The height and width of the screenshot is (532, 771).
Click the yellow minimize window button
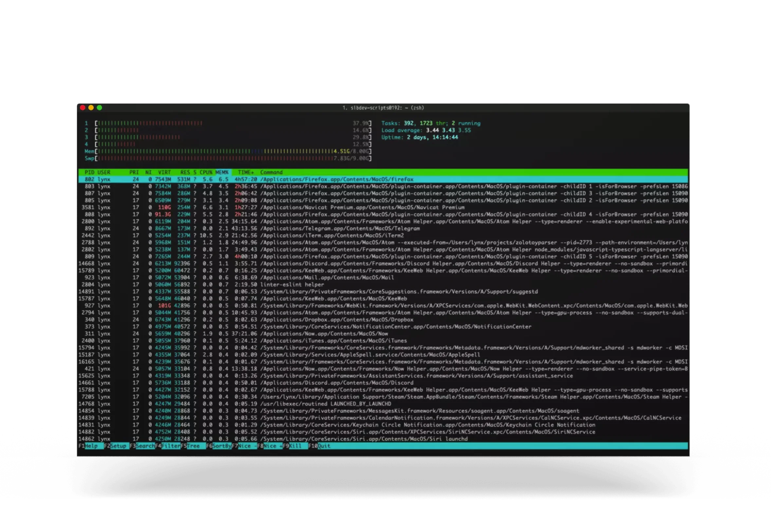tap(91, 108)
